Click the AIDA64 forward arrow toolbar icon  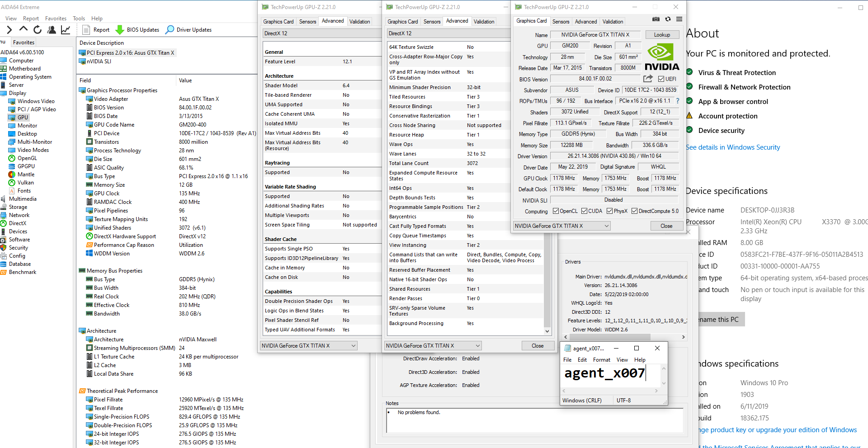point(9,30)
